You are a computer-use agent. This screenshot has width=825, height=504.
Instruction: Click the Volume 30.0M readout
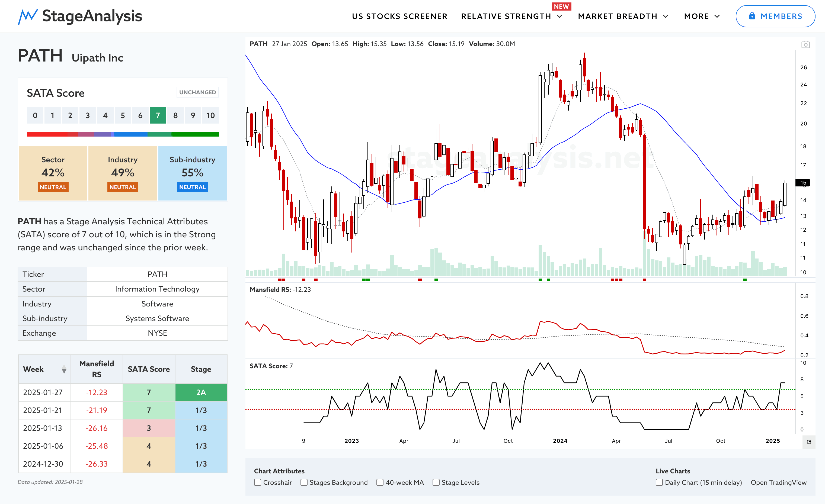point(492,44)
